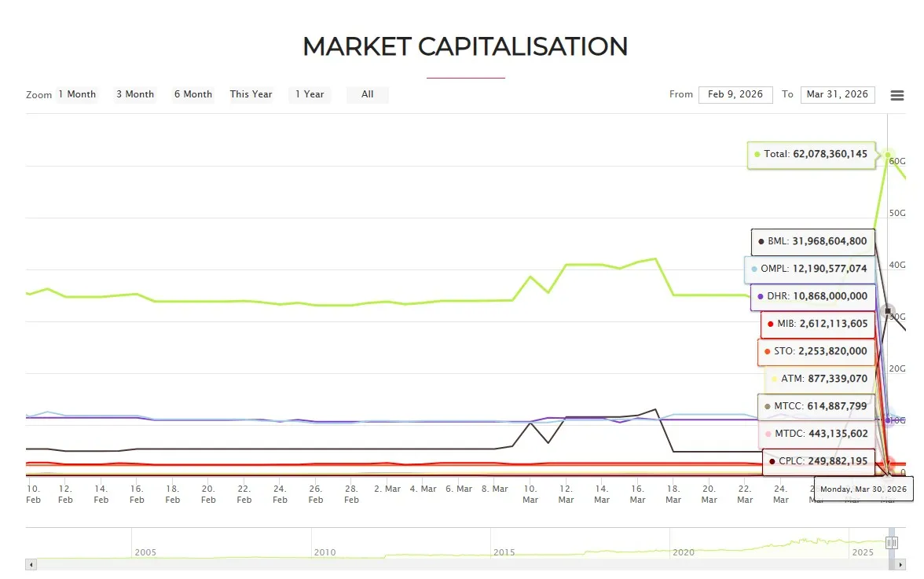Viewport: 924px width, 579px height.
Task: Select the 1 Year zoom button
Action: (x=310, y=94)
